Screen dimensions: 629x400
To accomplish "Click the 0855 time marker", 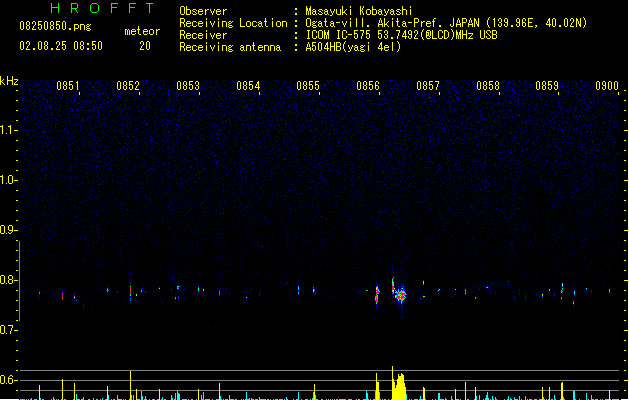I will coord(308,86).
